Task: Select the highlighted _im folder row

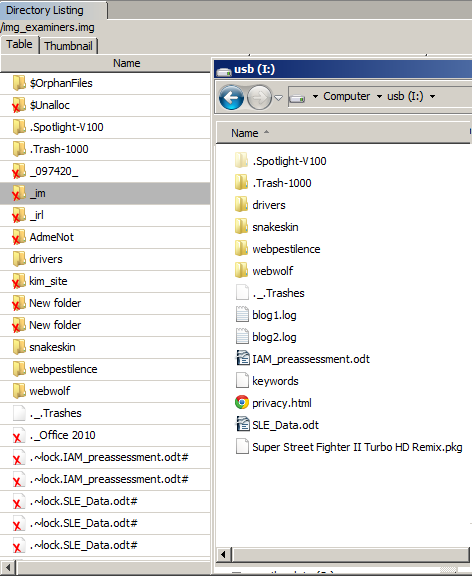Action: (x=105, y=193)
